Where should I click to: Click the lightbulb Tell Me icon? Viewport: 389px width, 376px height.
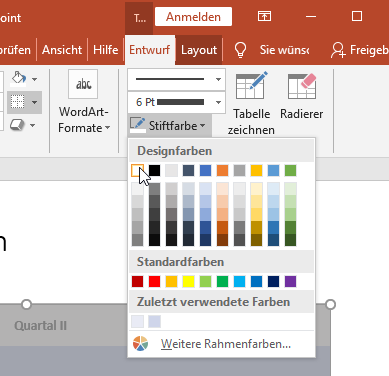pyautogui.click(x=240, y=50)
